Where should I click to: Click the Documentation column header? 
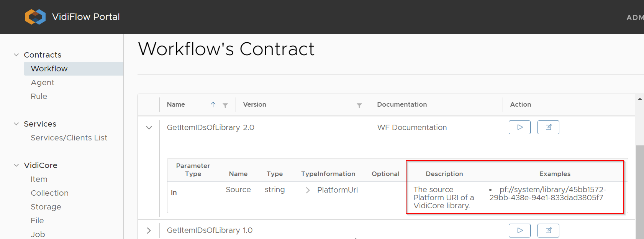[x=402, y=104]
